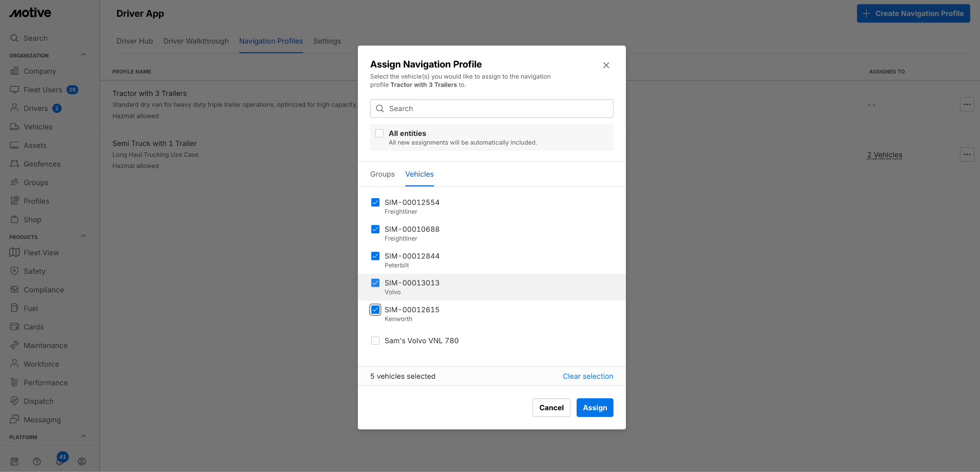Select the Vehicles tab in dialog
This screenshot has height=472, width=980.
pyautogui.click(x=420, y=174)
